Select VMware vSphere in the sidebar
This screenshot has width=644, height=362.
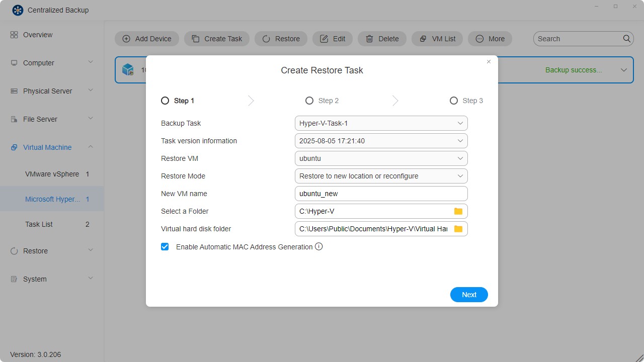pyautogui.click(x=52, y=174)
